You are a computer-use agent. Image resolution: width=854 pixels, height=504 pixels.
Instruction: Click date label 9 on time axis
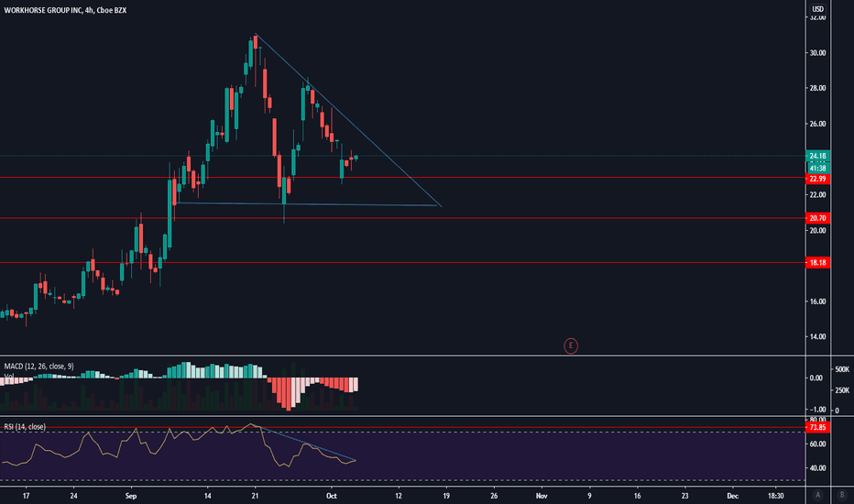(x=589, y=496)
